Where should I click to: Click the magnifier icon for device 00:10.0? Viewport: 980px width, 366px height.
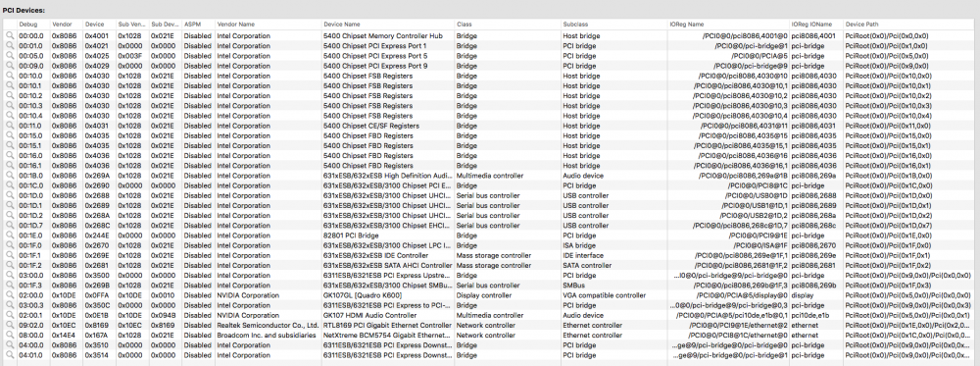point(10,76)
